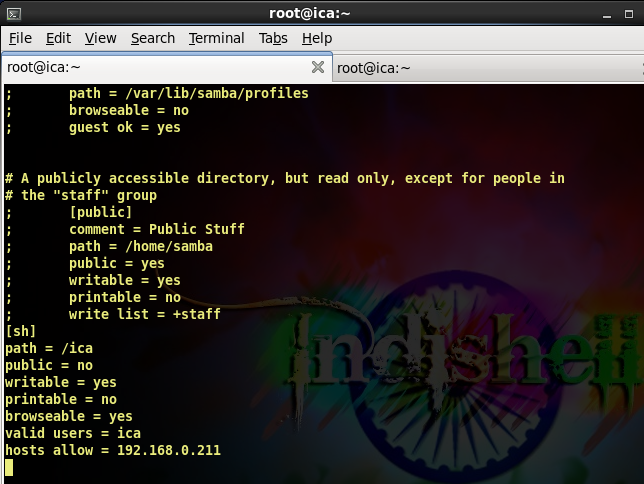
Task: Click the text cursor block on last line
Action: 9,468
